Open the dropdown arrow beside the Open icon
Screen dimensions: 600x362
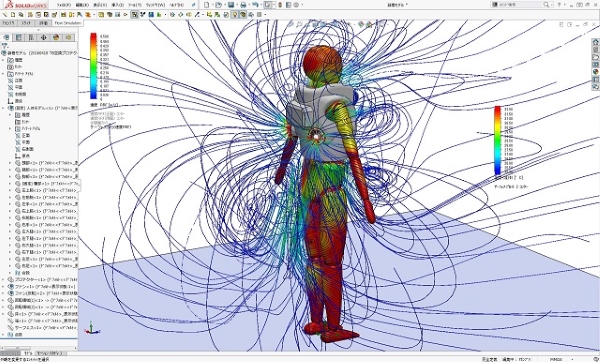224,5
